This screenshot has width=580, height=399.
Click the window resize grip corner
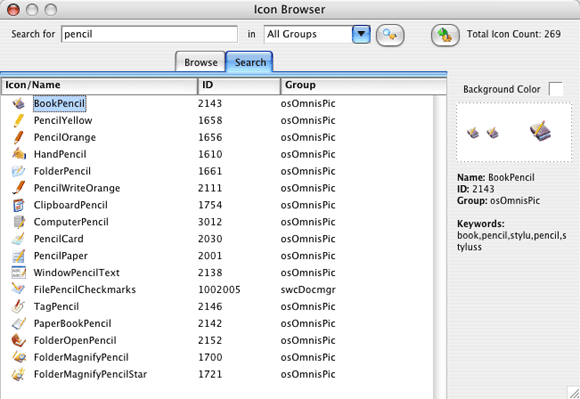coord(574,393)
